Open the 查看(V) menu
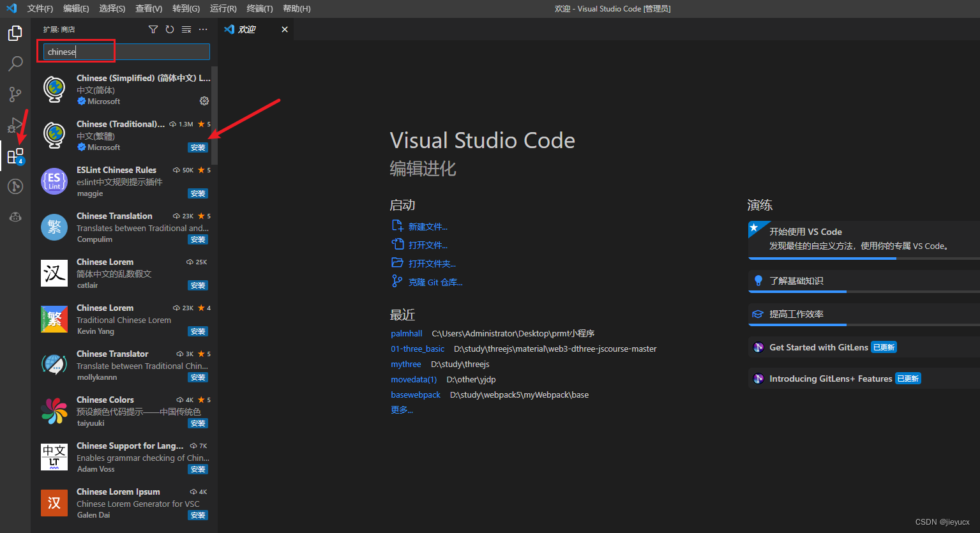 [x=149, y=8]
